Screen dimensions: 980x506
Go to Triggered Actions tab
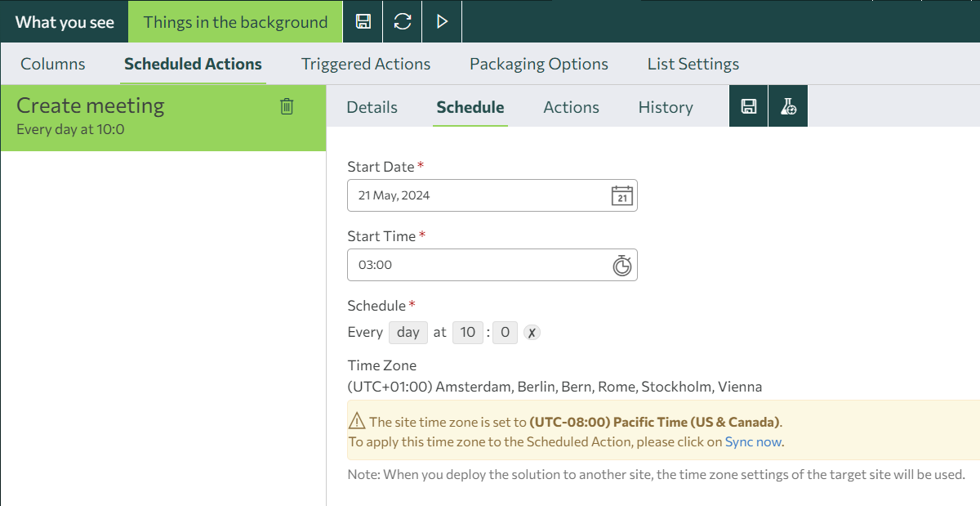point(366,64)
